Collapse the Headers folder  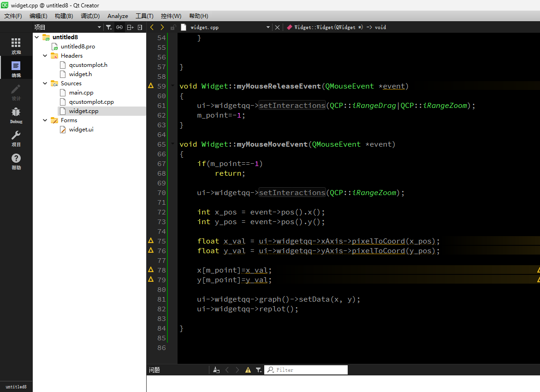coord(45,55)
